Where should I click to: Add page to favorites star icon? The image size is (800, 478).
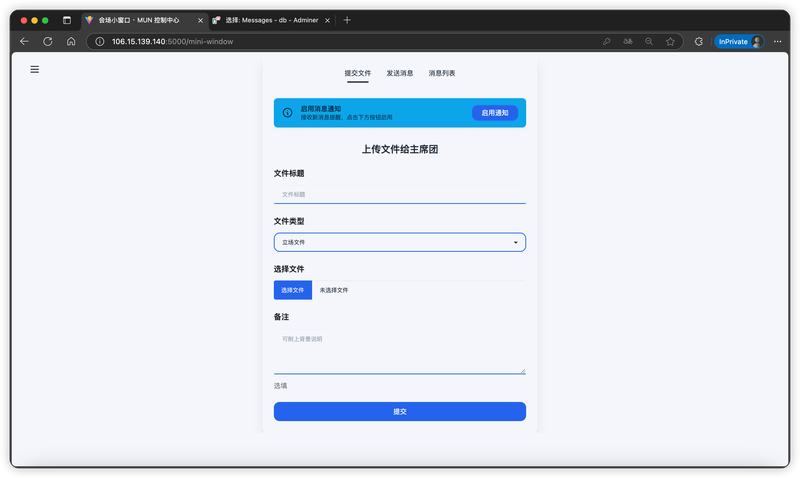tap(670, 41)
